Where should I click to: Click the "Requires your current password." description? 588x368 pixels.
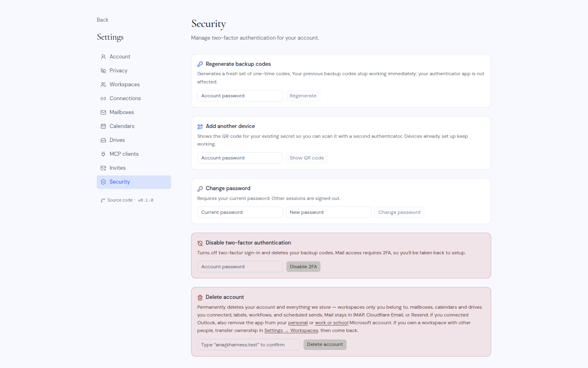coord(234,199)
